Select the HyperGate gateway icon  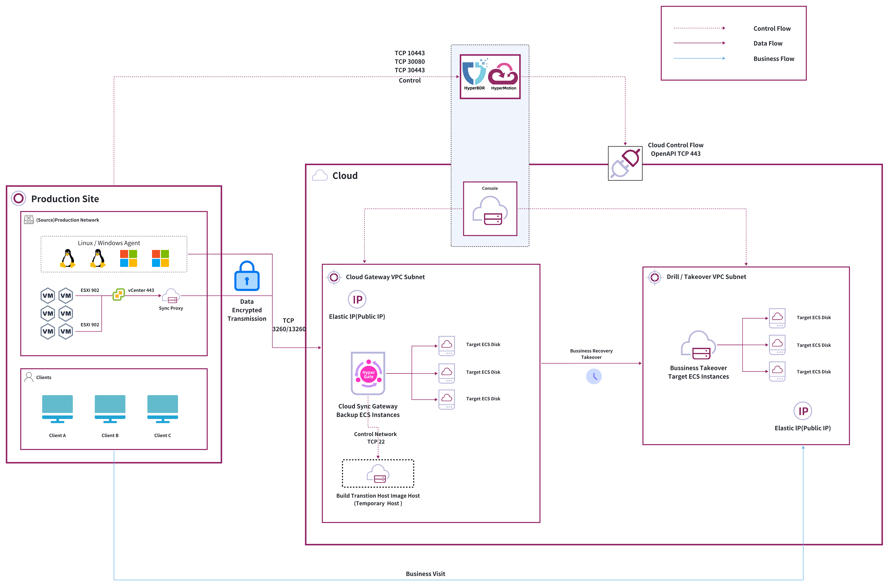[x=368, y=374]
